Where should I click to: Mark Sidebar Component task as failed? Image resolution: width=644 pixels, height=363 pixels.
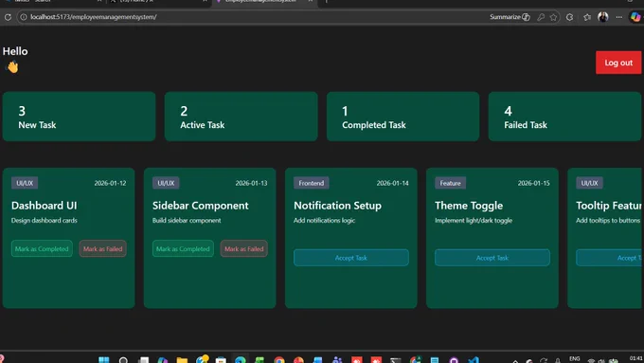tap(244, 248)
